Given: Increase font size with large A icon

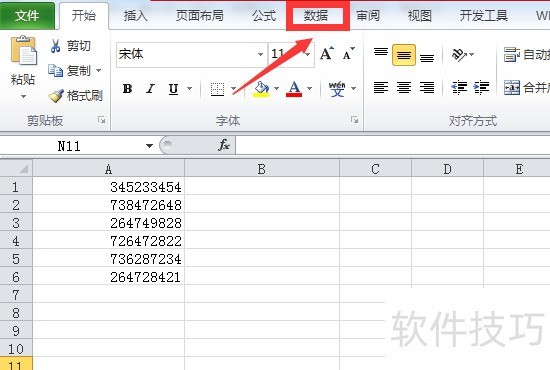Looking at the screenshot, I should (x=327, y=54).
